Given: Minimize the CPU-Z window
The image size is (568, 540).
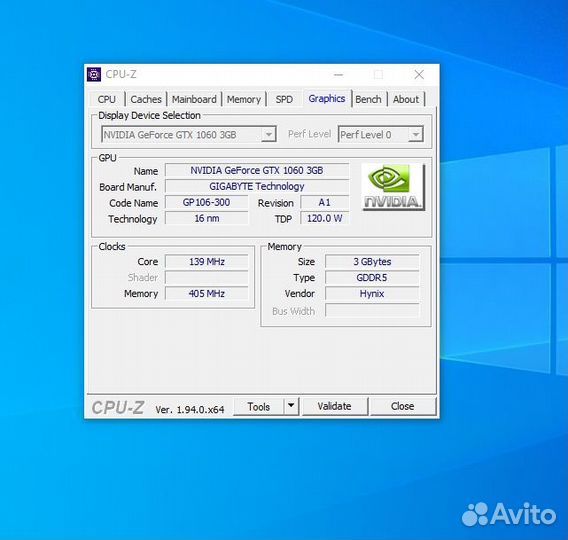Looking at the screenshot, I should click(x=338, y=75).
